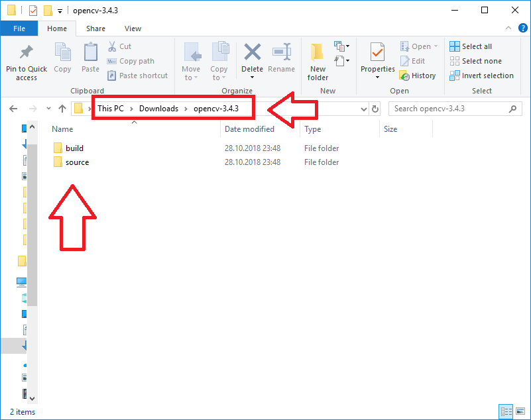Collapse the ribbon with chevron
This screenshot has width=531, height=420.
point(508,28)
